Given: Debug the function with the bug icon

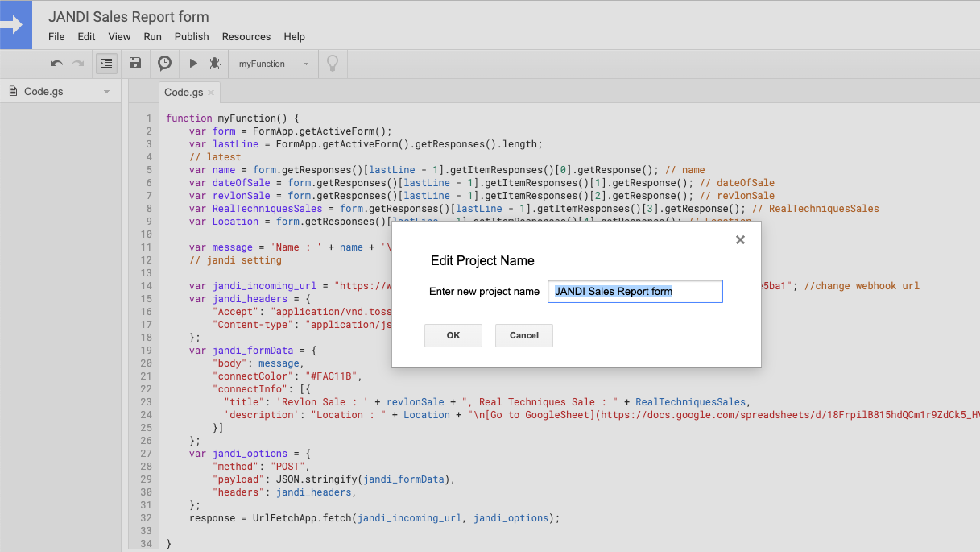Looking at the screenshot, I should click(x=214, y=64).
